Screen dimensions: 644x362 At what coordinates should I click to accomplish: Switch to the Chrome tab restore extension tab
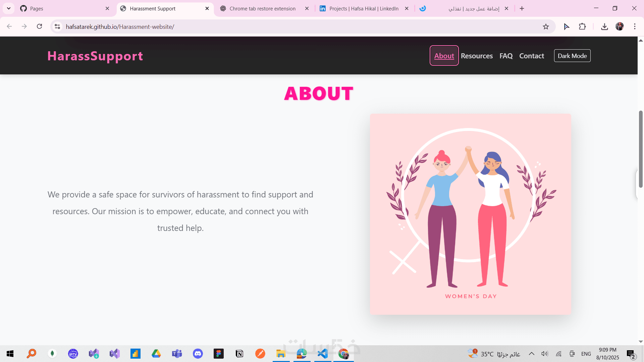click(x=262, y=9)
